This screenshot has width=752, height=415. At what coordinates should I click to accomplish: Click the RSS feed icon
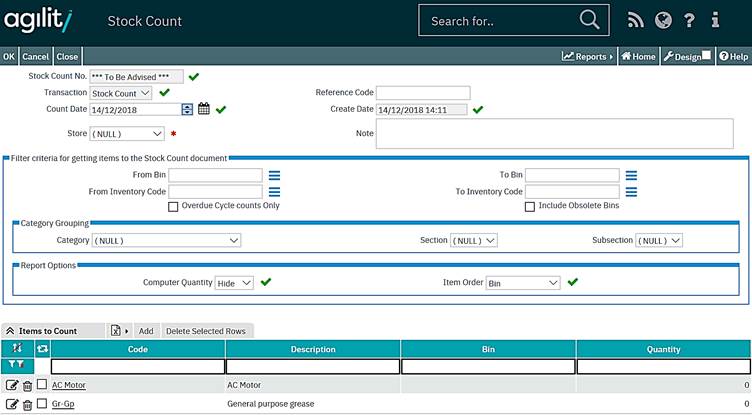coord(636,20)
